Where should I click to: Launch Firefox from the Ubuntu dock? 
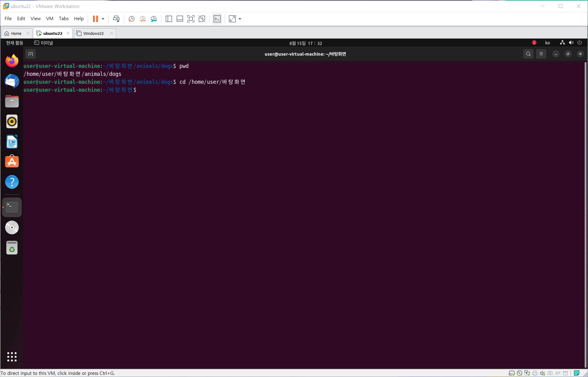[12, 61]
